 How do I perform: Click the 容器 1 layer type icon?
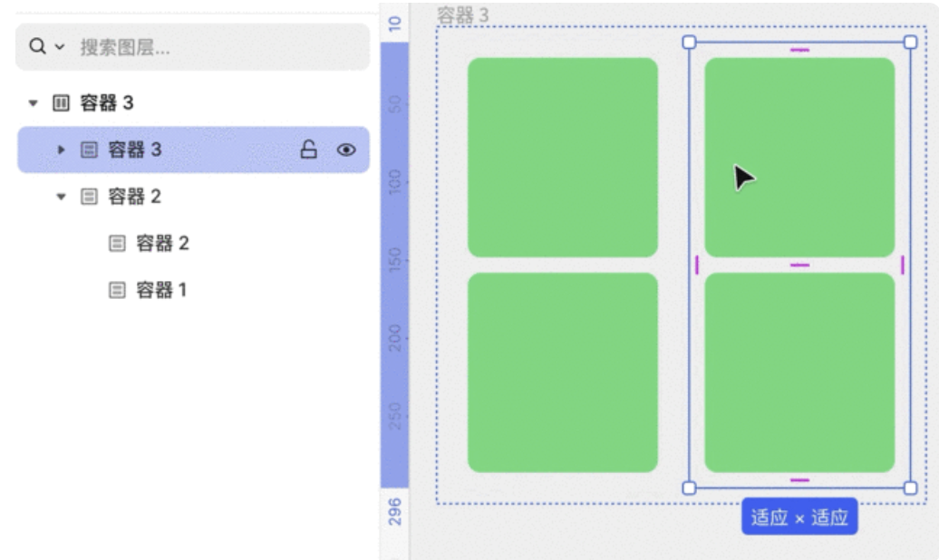[x=117, y=291]
